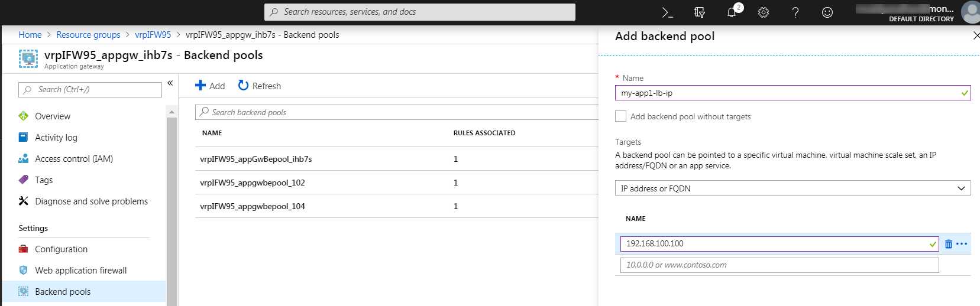Screen dimensions: 980x306
Task: Open the Configuration menu item
Action: (61, 249)
